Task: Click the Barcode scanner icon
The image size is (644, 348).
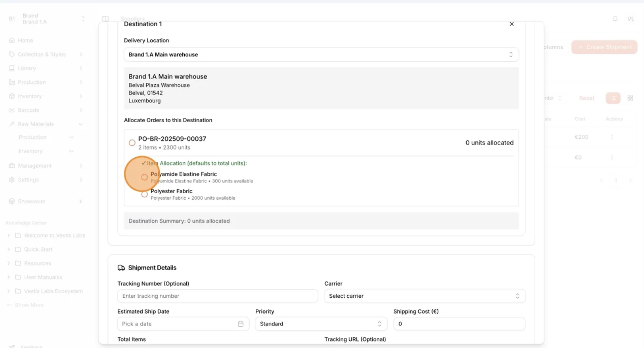Action: pyautogui.click(x=12, y=110)
